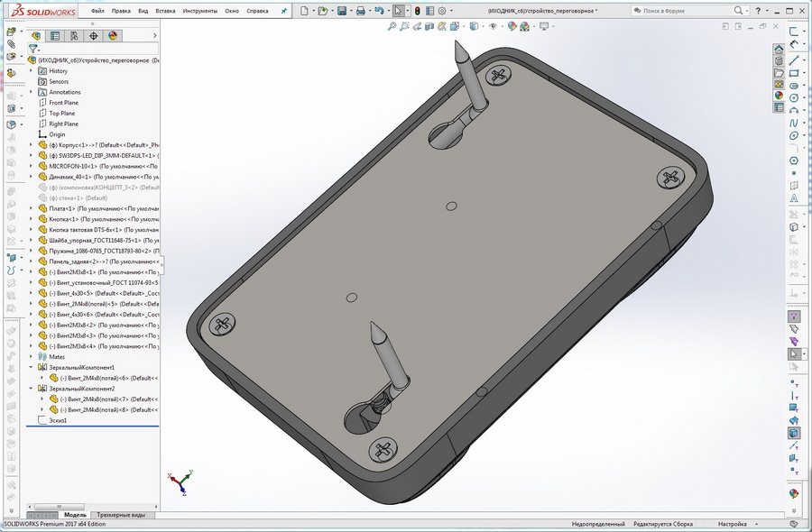812x532 pixels.
Task: Toggle the Section View display
Action: [x=429, y=25]
